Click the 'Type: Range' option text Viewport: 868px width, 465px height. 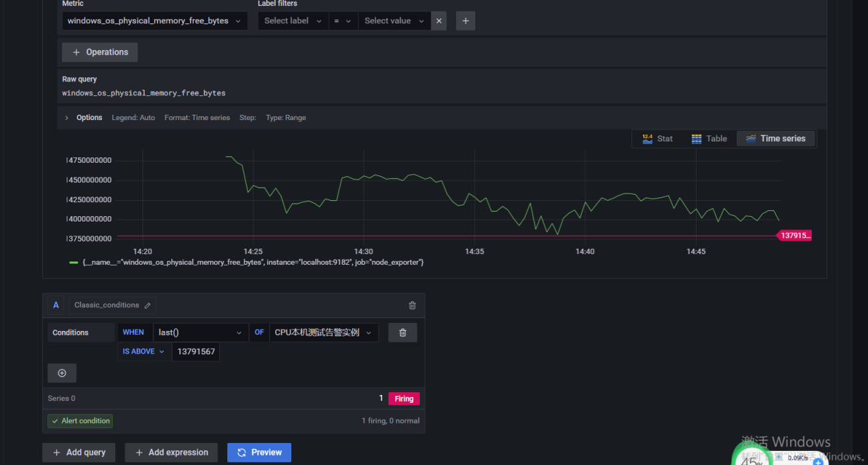pos(286,117)
